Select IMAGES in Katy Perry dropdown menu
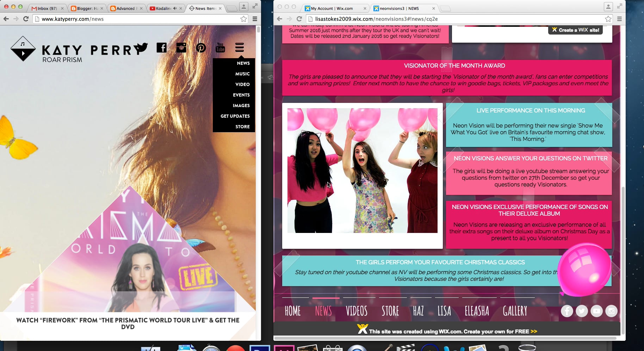 [241, 105]
